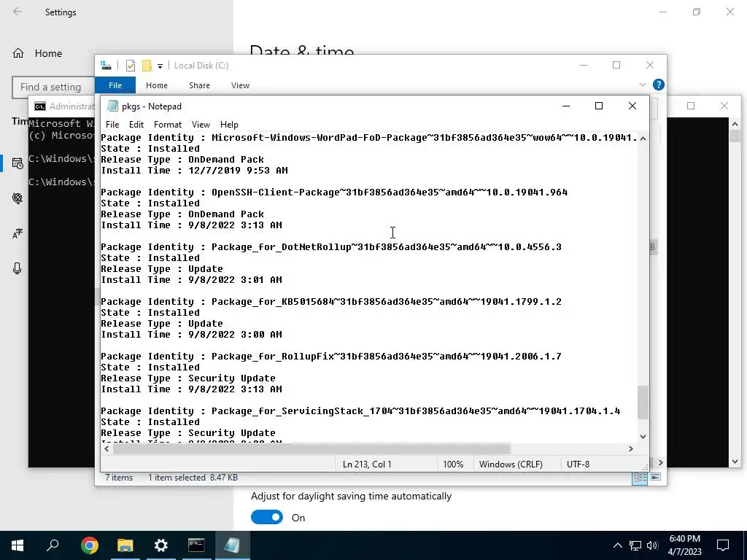Screen dimensions: 747x560
Task: Switch to View tab in File Explorer ribbon
Action: pyautogui.click(x=240, y=85)
